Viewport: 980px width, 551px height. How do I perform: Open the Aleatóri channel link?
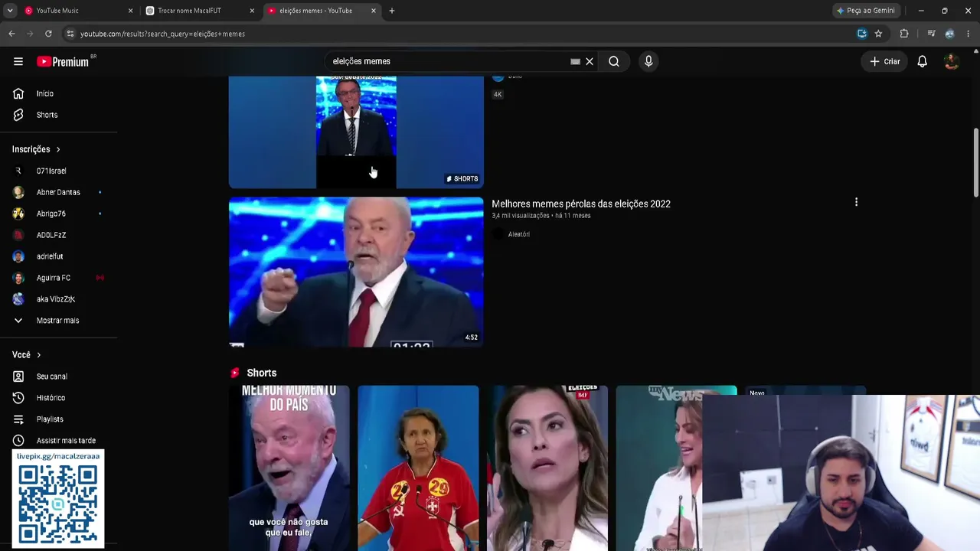519,234
